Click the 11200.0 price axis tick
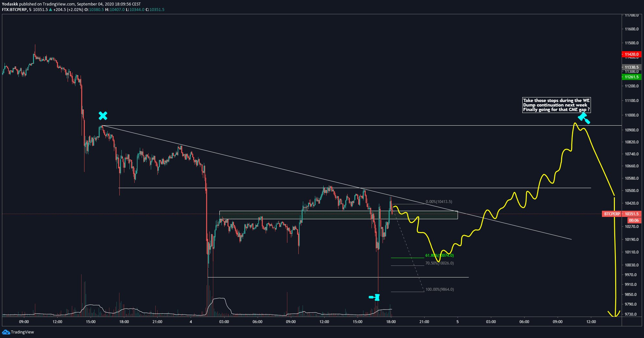644x338 pixels. point(632,86)
